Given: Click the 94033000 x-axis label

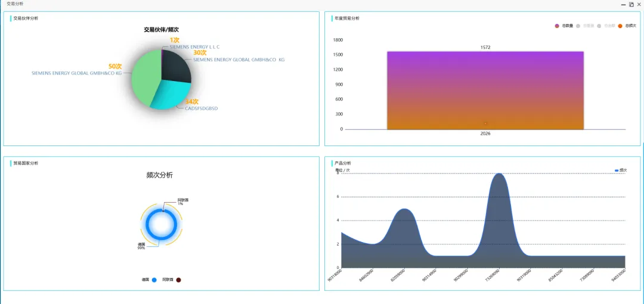Looking at the screenshot, I should tap(618, 275).
